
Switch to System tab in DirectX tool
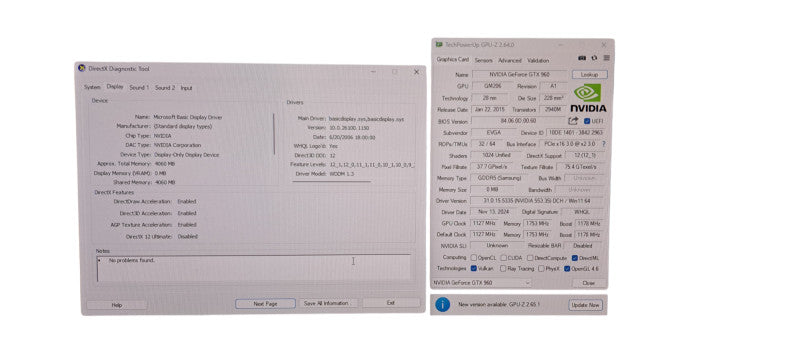point(92,87)
